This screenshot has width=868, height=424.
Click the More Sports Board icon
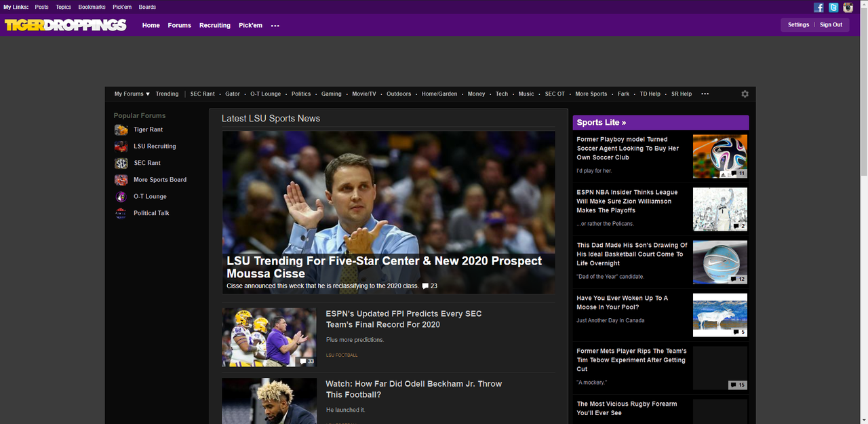(x=121, y=180)
